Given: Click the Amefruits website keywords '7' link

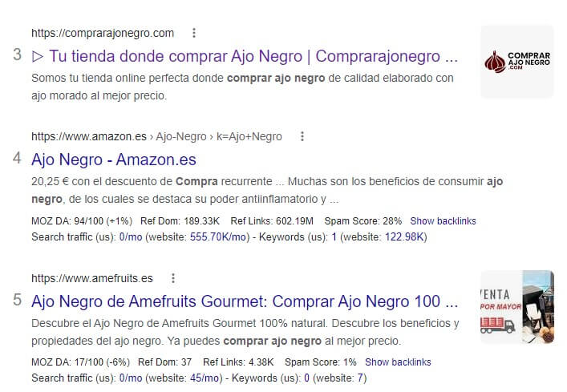Looking at the screenshot, I should point(360,378).
